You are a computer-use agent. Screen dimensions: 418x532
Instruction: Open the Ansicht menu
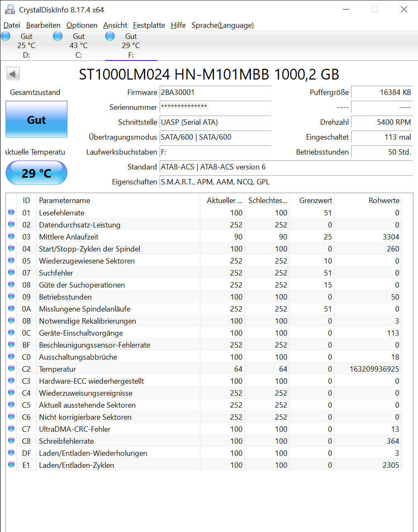coord(115,25)
